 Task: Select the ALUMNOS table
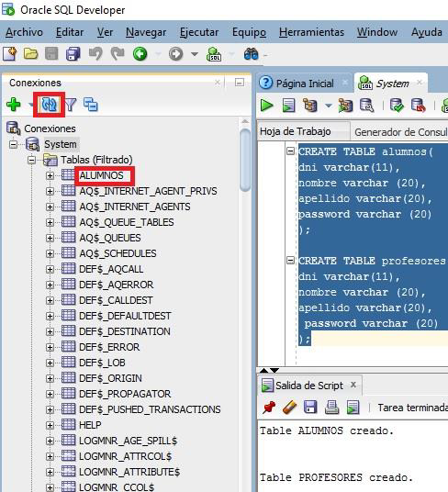[x=101, y=175]
